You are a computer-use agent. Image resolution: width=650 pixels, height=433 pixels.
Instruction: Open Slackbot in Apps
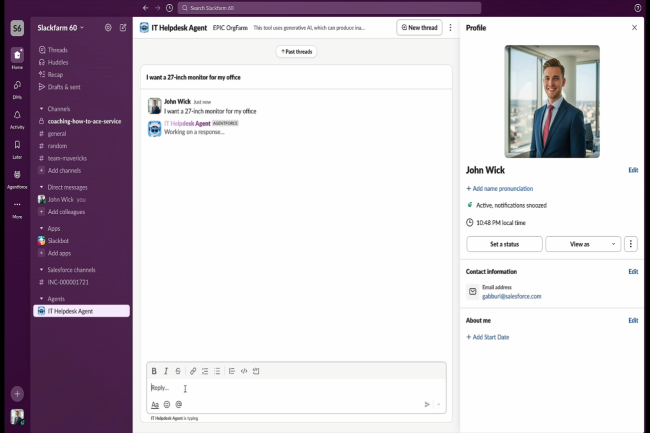(x=81, y=240)
